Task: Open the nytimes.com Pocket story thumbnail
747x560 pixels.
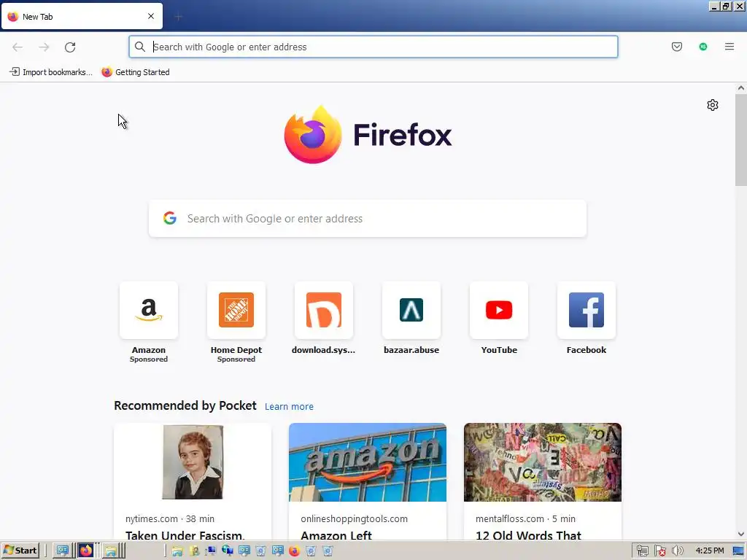Action: pyautogui.click(x=193, y=462)
